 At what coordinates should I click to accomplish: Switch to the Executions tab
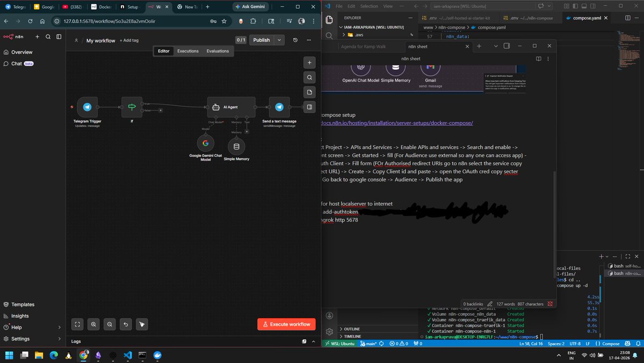(187, 51)
